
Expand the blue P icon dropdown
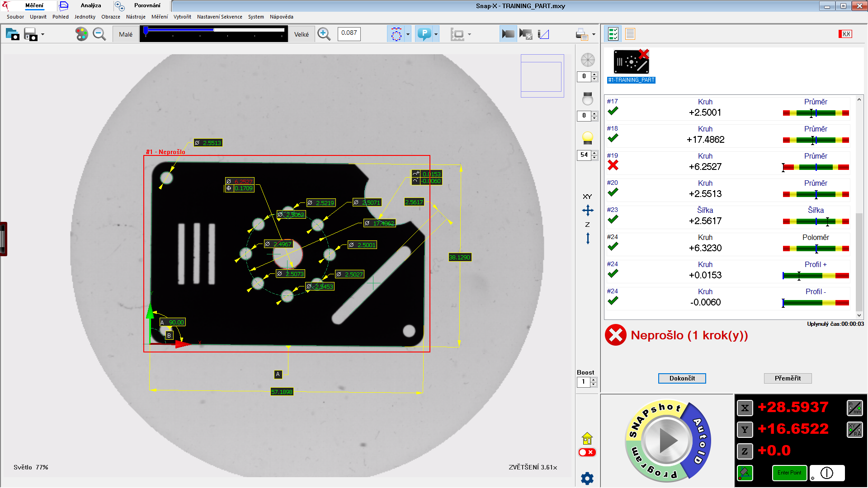pos(436,34)
